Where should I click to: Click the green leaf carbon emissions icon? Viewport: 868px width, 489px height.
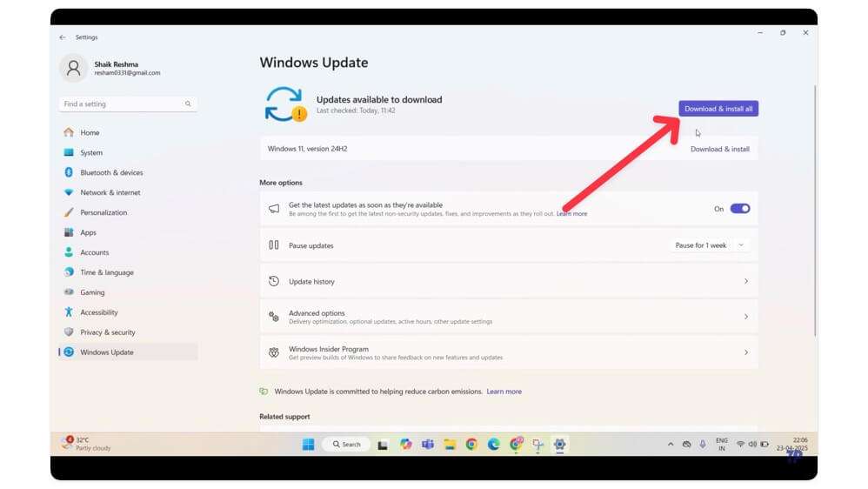tap(264, 392)
